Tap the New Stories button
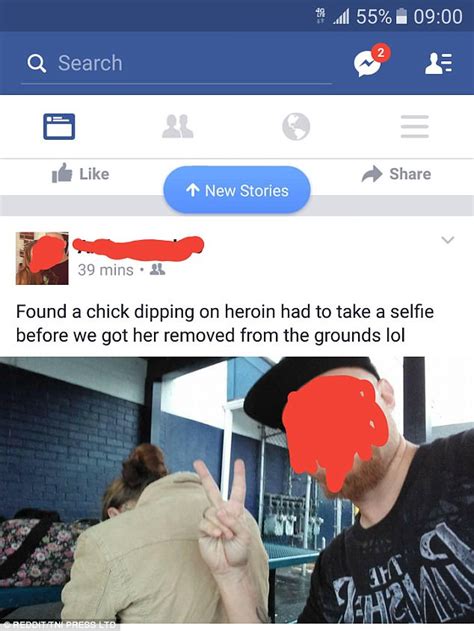The width and height of the screenshot is (474, 631). 237,190
